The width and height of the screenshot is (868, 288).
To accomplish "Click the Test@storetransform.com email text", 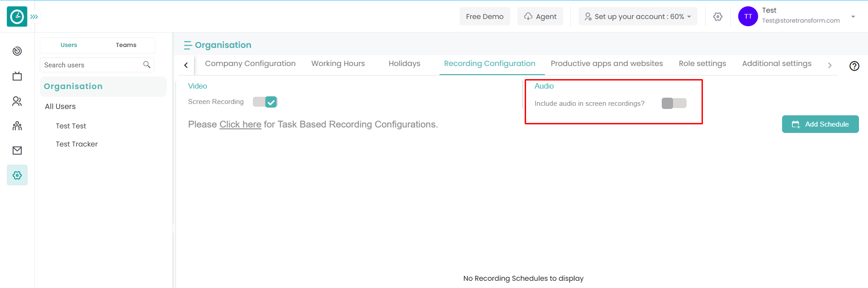I will point(801,21).
